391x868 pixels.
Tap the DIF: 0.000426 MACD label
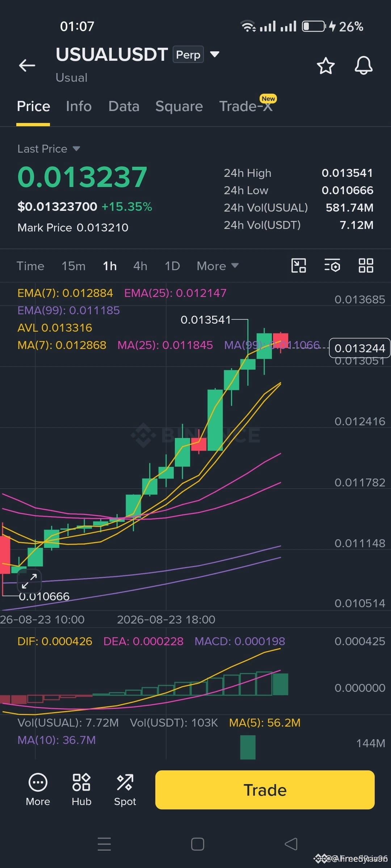[x=55, y=641]
